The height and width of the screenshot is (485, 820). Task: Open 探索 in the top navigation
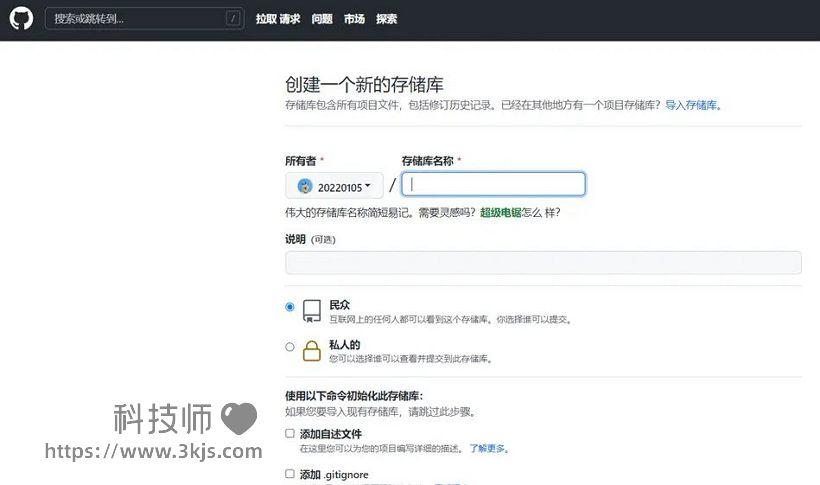386,19
